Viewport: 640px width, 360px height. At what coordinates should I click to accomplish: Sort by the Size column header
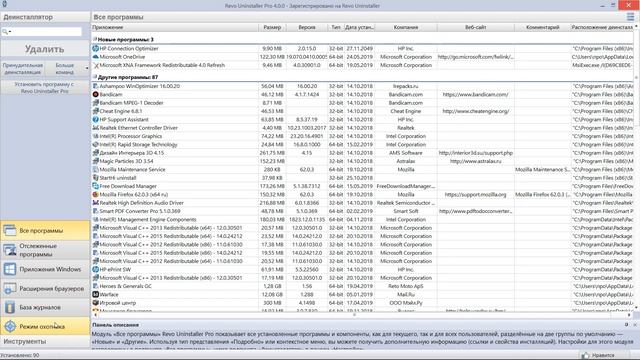pyautogui.click(x=272, y=27)
